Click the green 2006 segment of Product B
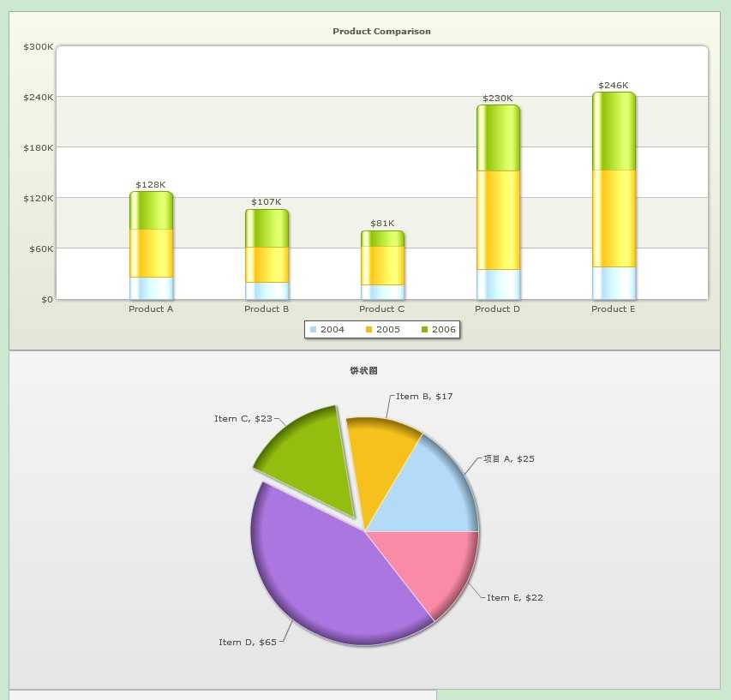This screenshot has width=731, height=700. [267, 229]
